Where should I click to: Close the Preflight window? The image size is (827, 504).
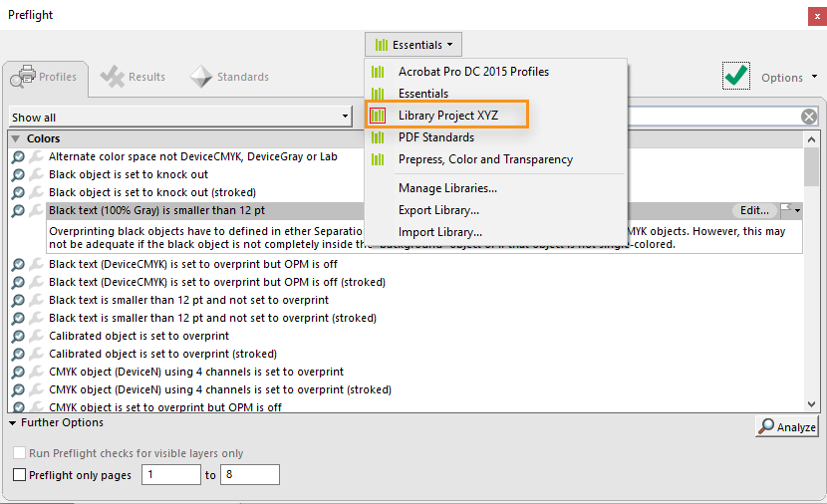click(x=817, y=16)
